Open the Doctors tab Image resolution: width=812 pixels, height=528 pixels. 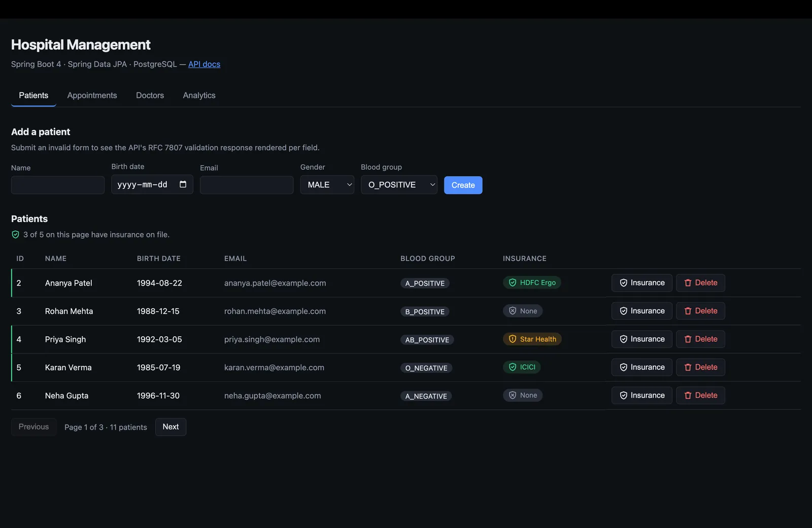click(x=150, y=95)
